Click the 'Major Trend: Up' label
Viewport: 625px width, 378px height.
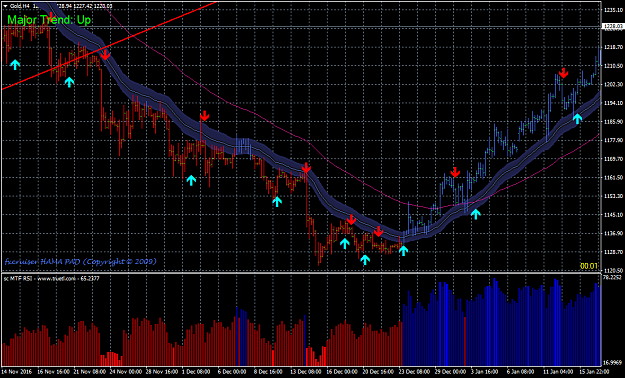[x=49, y=20]
